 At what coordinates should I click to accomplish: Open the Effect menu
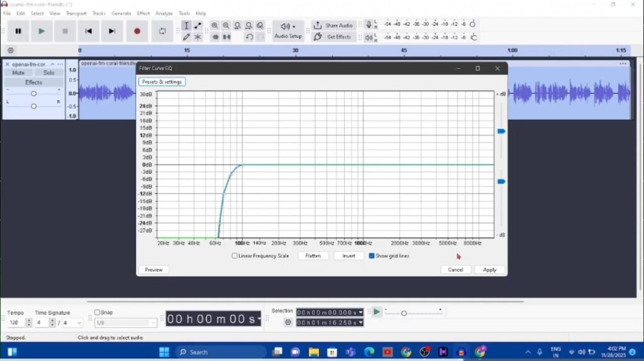(143, 13)
